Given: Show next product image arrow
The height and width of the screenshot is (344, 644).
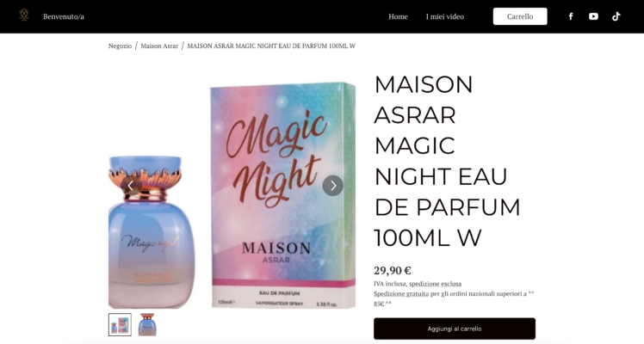Looking at the screenshot, I should tap(332, 186).
